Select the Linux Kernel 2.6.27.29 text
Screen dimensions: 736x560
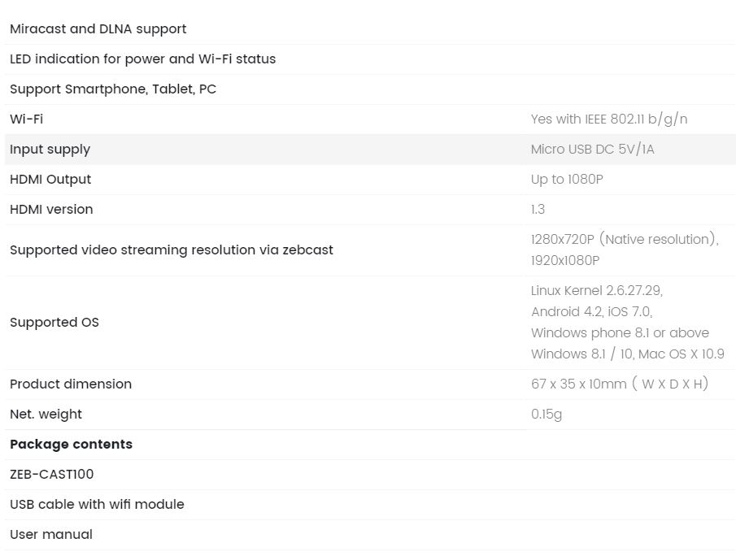coord(597,291)
